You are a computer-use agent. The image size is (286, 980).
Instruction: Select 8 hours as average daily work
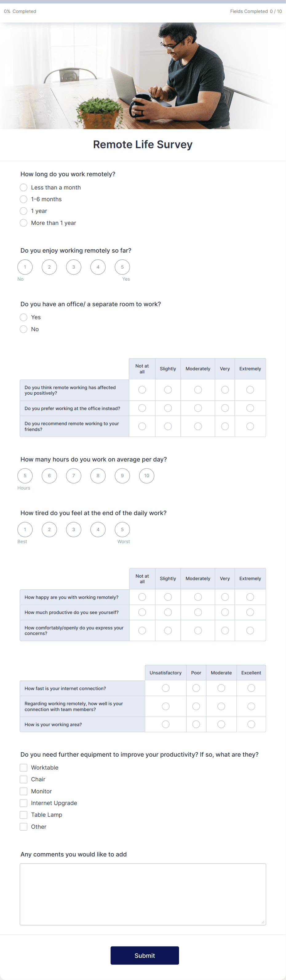(98, 476)
